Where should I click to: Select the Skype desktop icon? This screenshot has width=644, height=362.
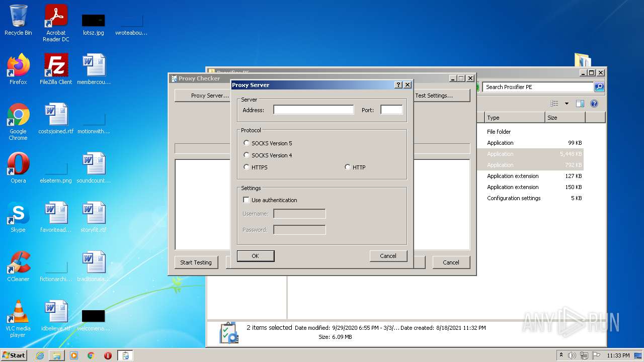18,217
